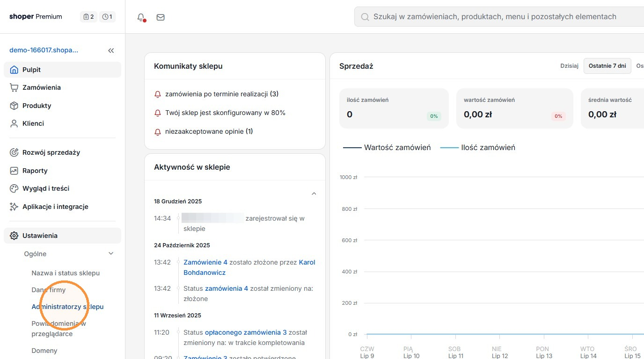Open niezaakceptowane opinie notice
This screenshot has width=644, height=359.
pos(209,131)
